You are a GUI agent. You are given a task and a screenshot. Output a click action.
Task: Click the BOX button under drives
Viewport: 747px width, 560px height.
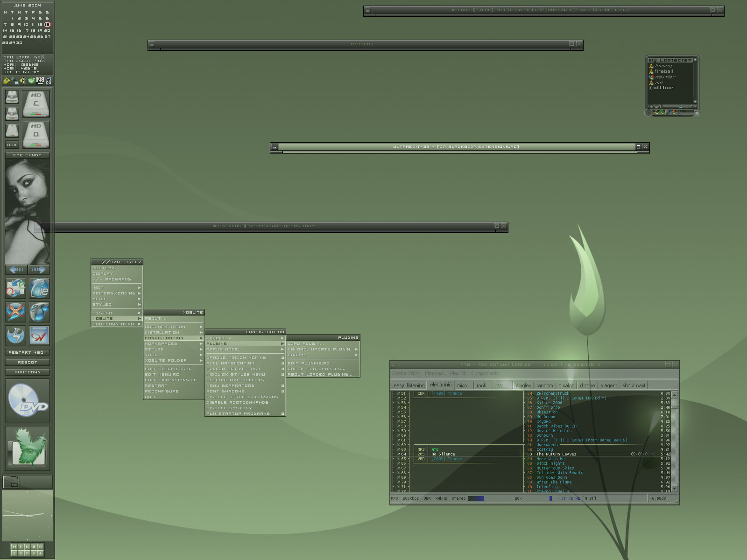pos(12,145)
